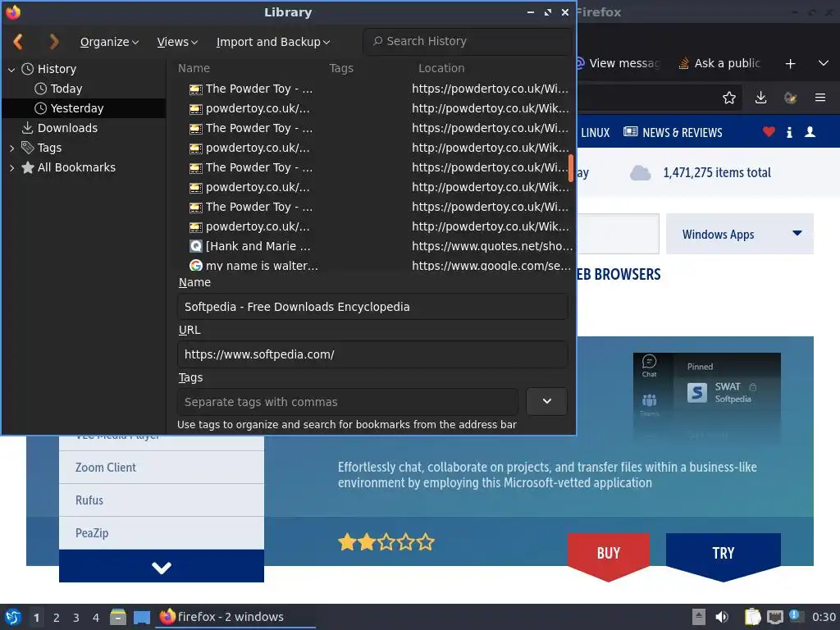Go back using the Library back arrow

(18, 41)
